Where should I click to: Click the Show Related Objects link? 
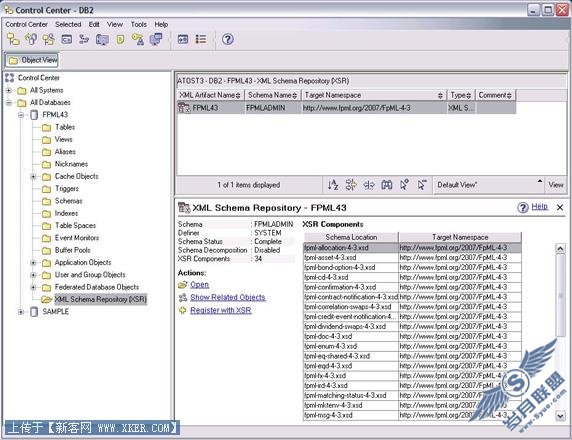[x=228, y=297]
